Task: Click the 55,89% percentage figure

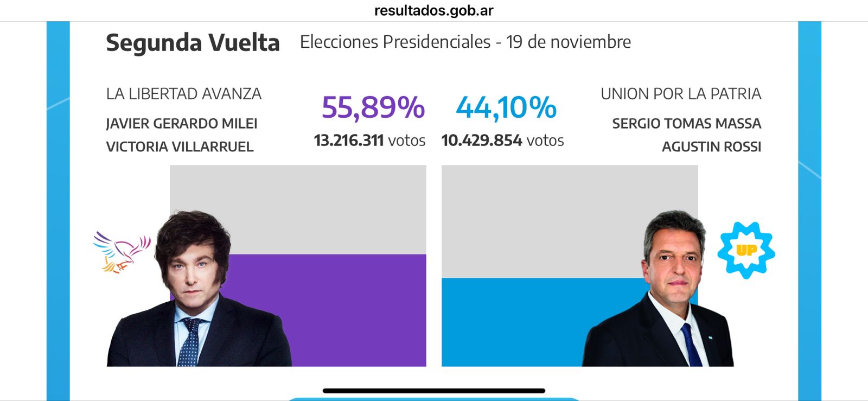Action: (373, 107)
